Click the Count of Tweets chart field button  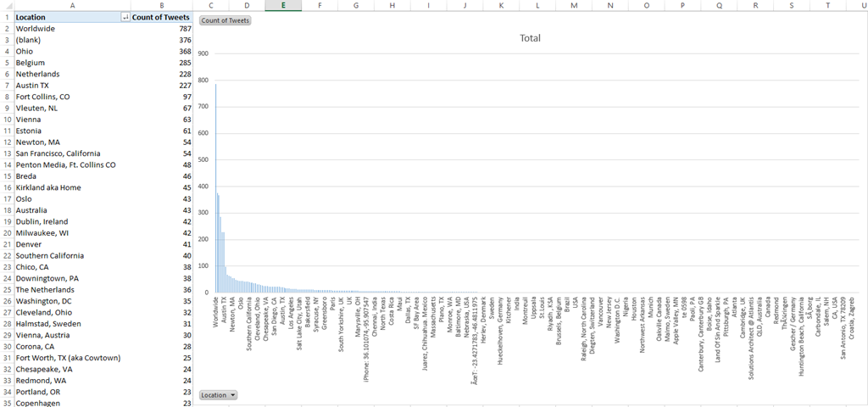(225, 20)
